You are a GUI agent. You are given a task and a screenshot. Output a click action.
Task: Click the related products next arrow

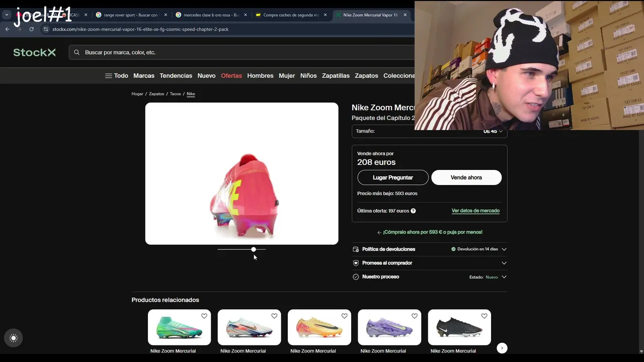502,348
